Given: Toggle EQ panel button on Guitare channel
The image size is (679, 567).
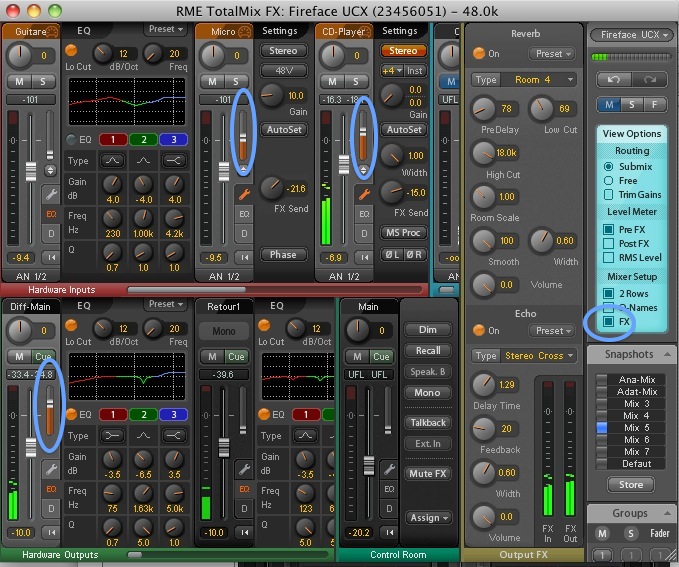Looking at the screenshot, I should [51, 214].
